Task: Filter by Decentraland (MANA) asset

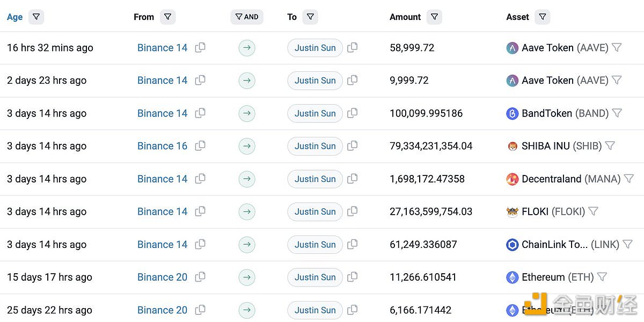Action: 629,179
